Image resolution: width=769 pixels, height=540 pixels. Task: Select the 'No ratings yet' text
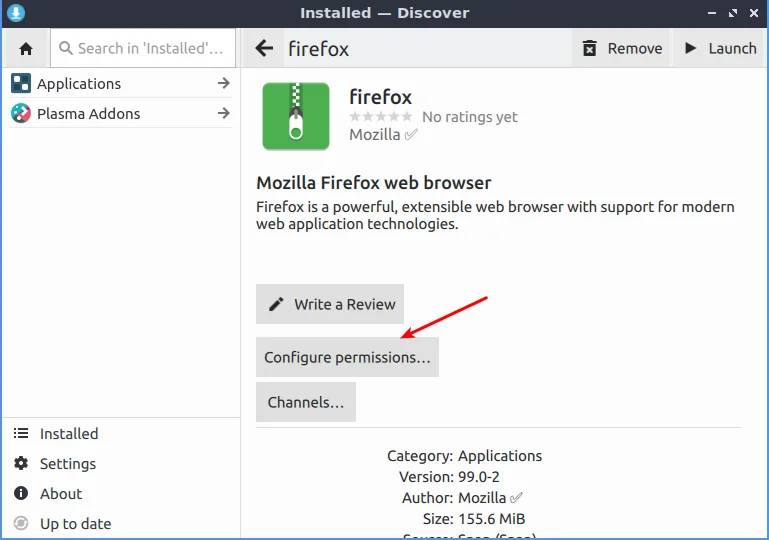(x=469, y=117)
